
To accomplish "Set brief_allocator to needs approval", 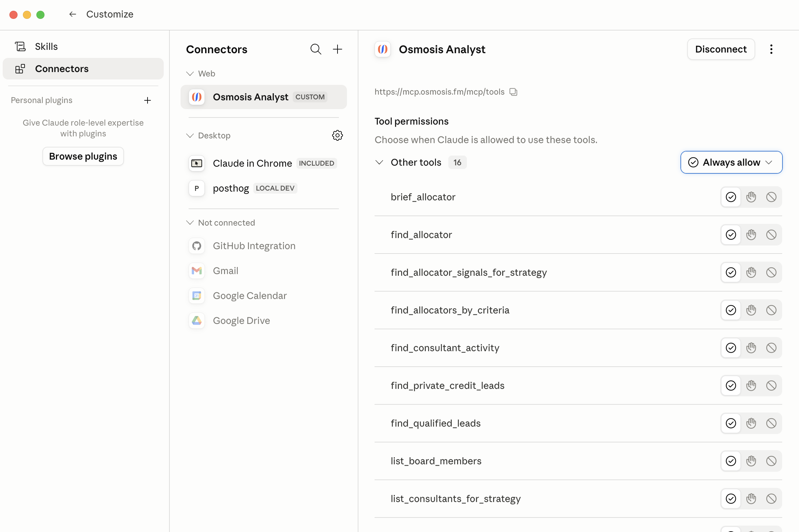I will pos(751,197).
